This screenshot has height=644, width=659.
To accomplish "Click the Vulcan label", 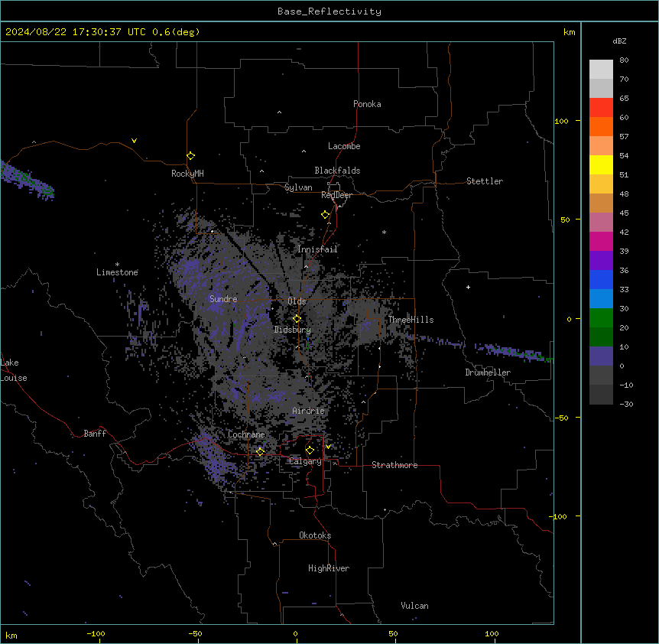I will (415, 606).
